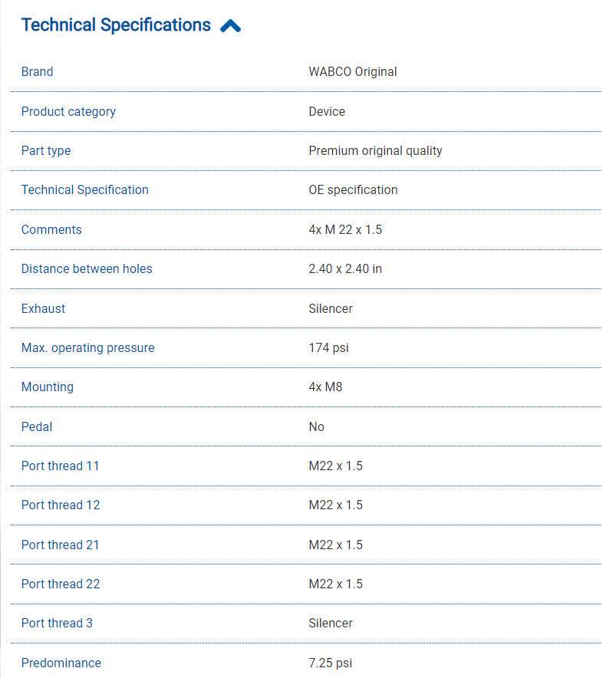Select the 2.40 x 2.40 in value

click(x=345, y=269)
